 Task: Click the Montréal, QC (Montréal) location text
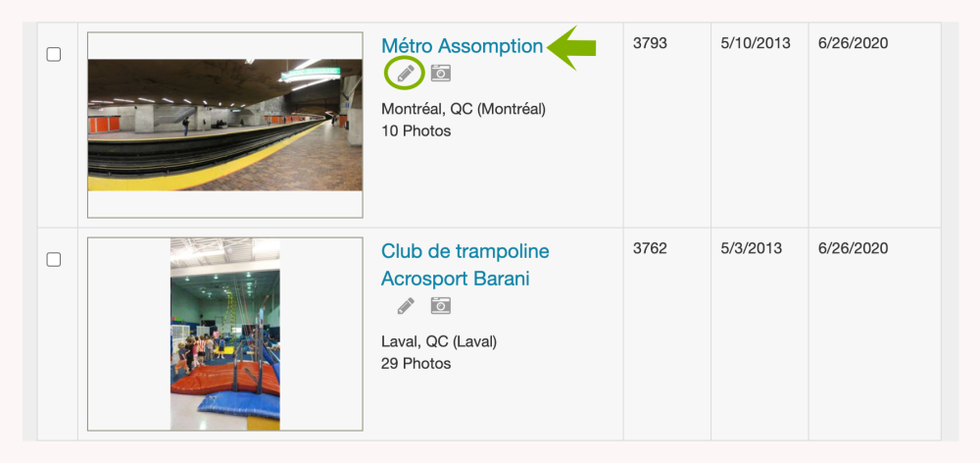tap(463, 109)
